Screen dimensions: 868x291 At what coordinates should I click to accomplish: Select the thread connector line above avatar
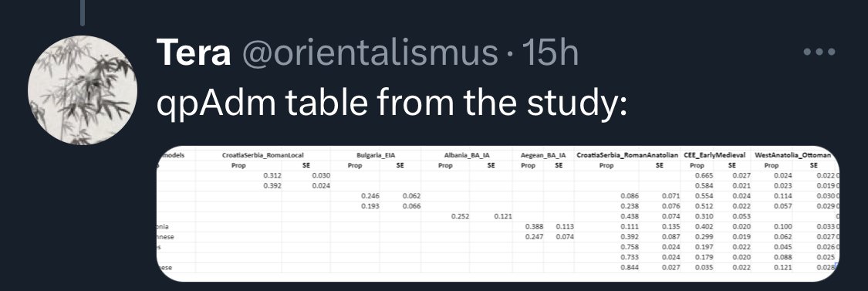(x=83, y=13)
